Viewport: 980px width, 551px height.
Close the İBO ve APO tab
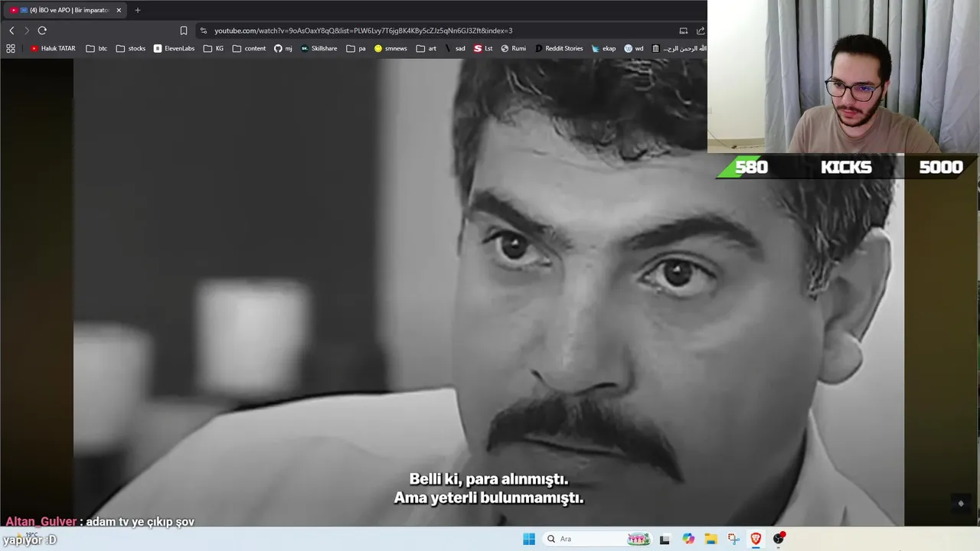119,10
